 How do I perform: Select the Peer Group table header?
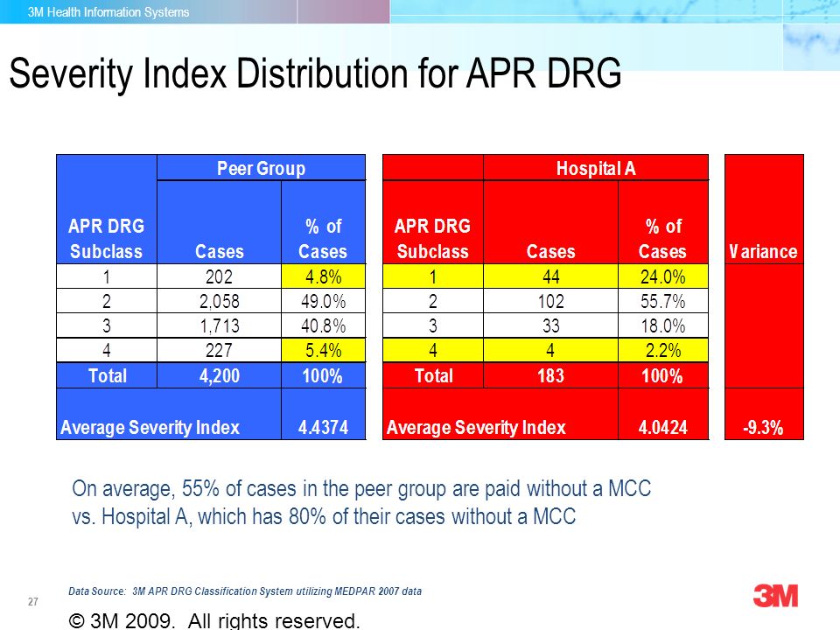click(x=261, y=168)
